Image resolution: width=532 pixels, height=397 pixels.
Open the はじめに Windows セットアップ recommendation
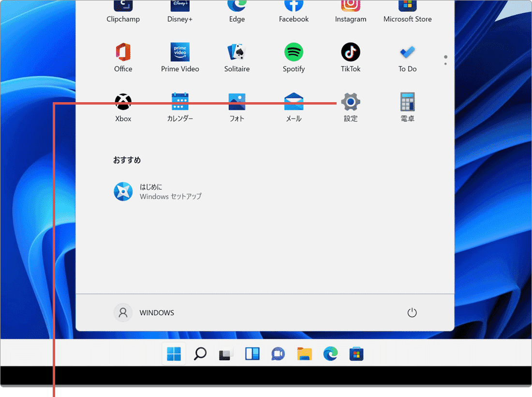point(158,192)
